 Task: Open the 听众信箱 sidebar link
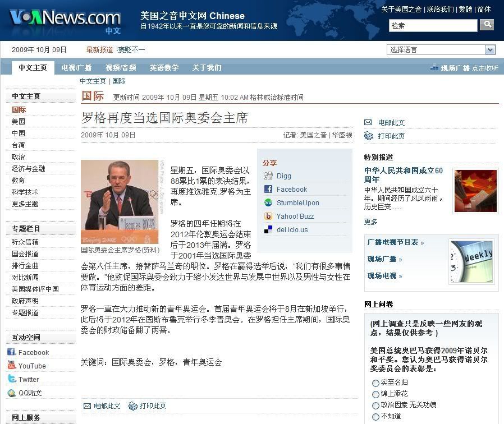[25, 242]
